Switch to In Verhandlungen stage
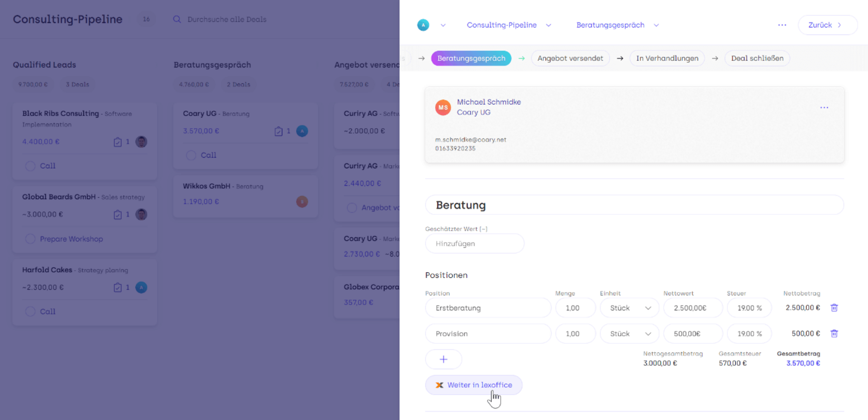The width and height of the screenshot is (868, 420). [x=667, y=58]
